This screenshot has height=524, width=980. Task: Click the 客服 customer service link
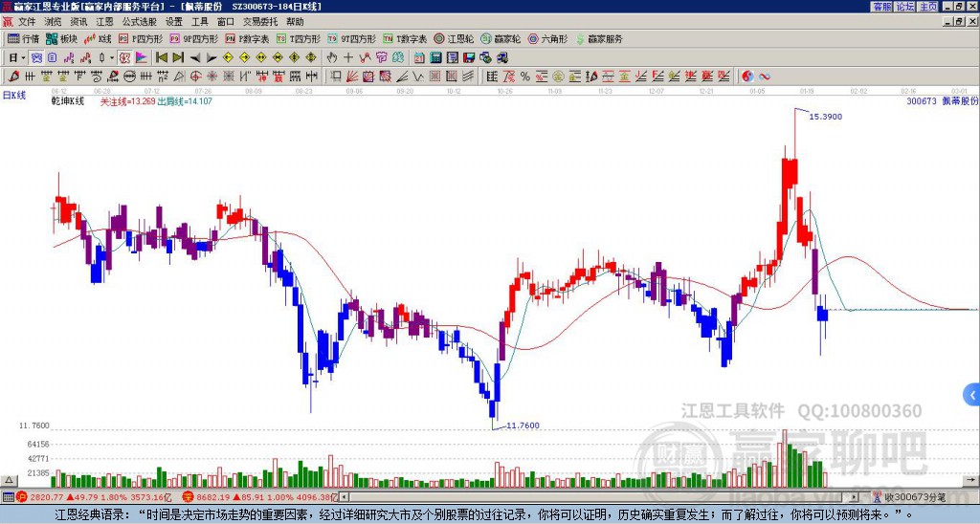[881, 7]
